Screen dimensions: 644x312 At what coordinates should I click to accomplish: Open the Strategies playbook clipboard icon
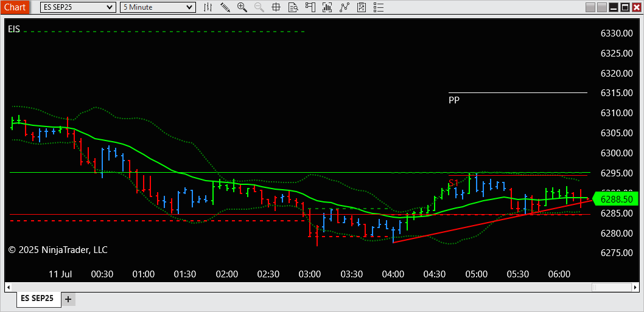click(x=362, y=7)
